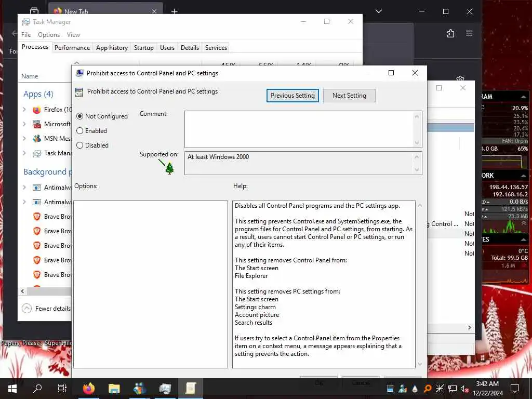Image resolution: width=532 pixels, height=399 pixels.
Task: Click the Comment box scroll down arrow
Action: coord(417,143)
